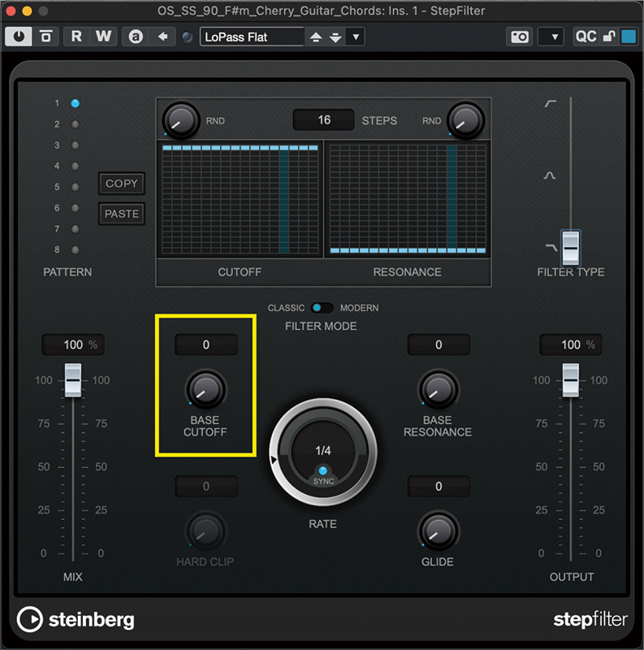
Task: Click the Filter Type slider handle
Action: 571,248
